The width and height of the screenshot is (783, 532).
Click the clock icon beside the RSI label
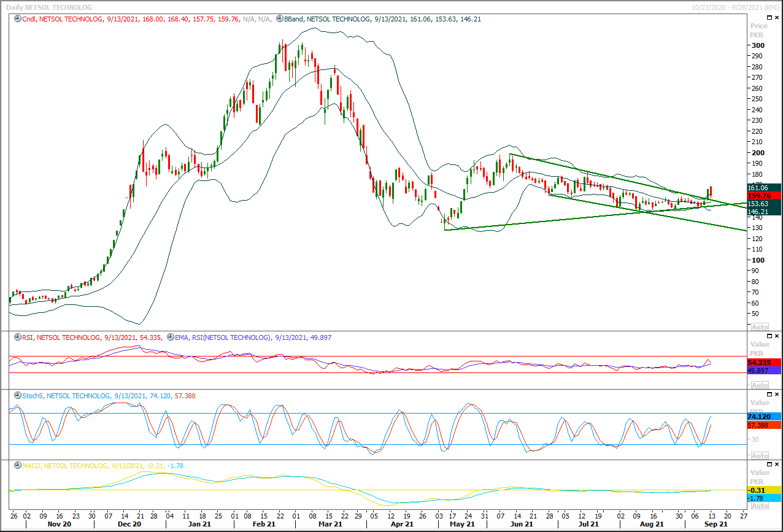[17, 337]
